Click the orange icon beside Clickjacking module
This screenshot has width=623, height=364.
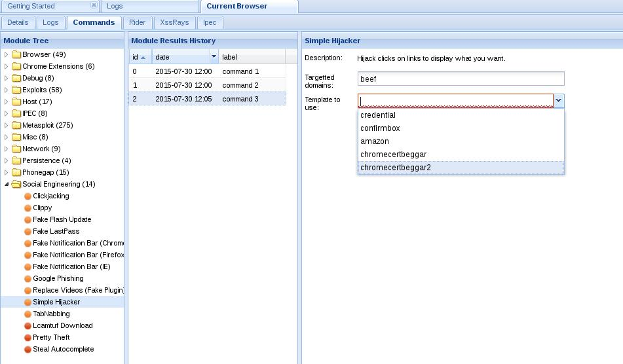coord(28,196)
